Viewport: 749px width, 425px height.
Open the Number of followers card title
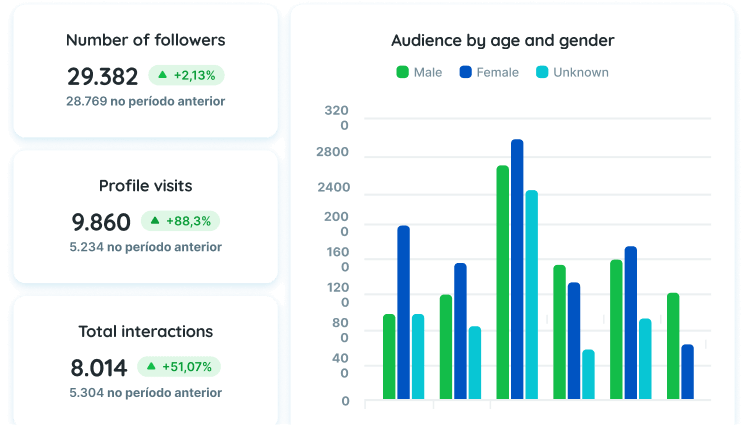[x=146, y=40]
